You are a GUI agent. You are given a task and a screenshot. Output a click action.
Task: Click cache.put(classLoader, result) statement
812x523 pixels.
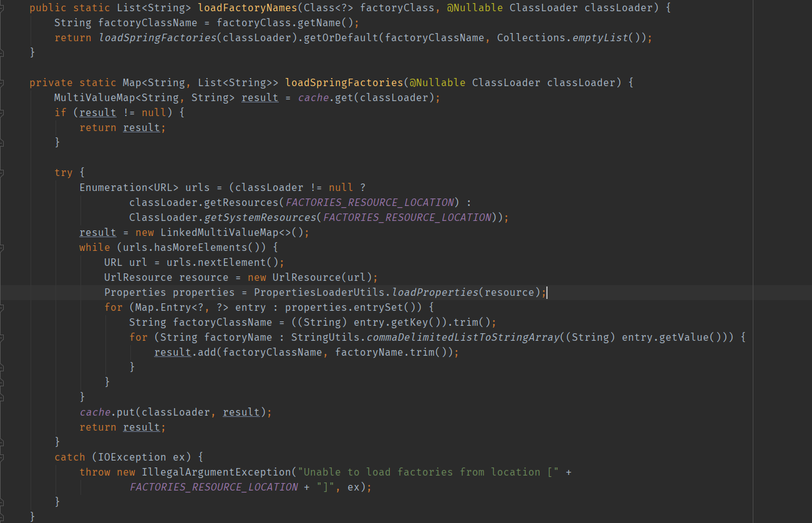[x=176, y=412]
